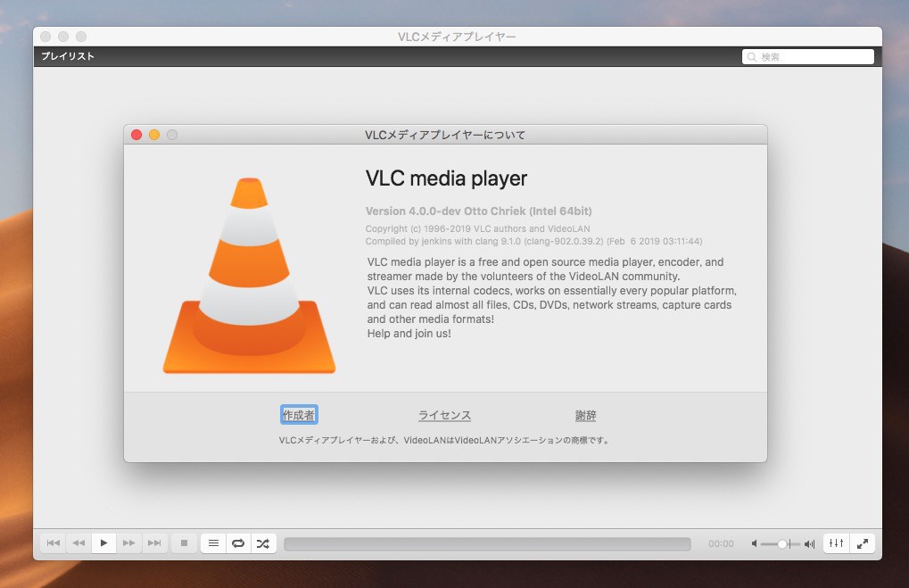Viewport: 909px width, 588px height.
Task: Click the プレイリスト header label
Action: 67,56
